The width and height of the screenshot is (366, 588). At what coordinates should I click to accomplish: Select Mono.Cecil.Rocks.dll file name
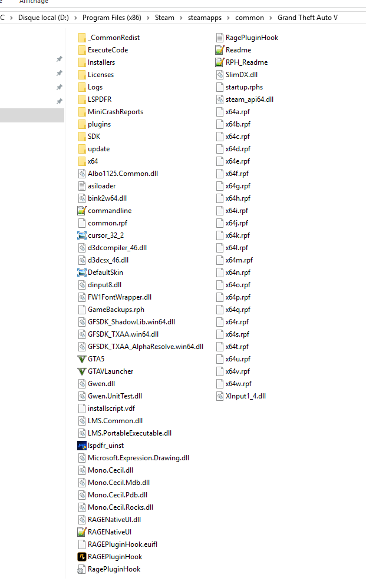(120, 507)
